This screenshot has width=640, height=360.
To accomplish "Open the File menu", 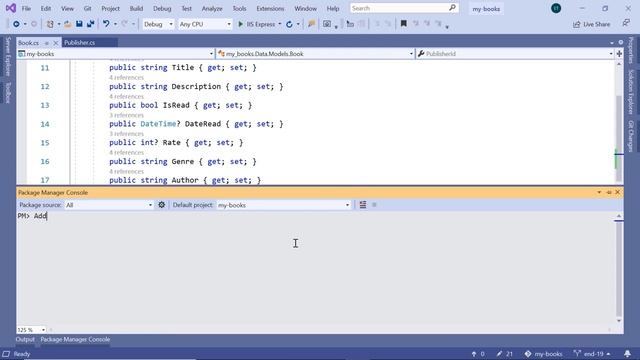I will pos(26,8).
